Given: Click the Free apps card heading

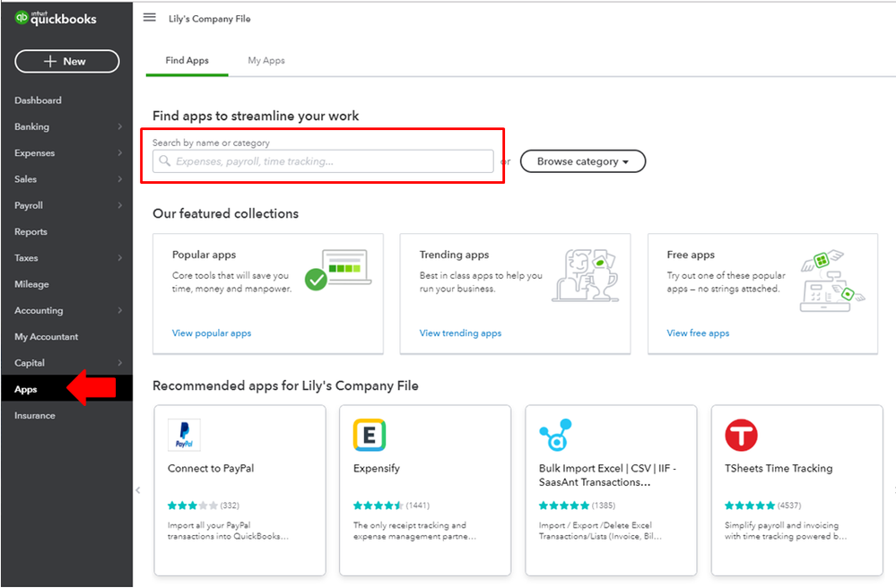Looking at the screenshot, I should [691, 255].
